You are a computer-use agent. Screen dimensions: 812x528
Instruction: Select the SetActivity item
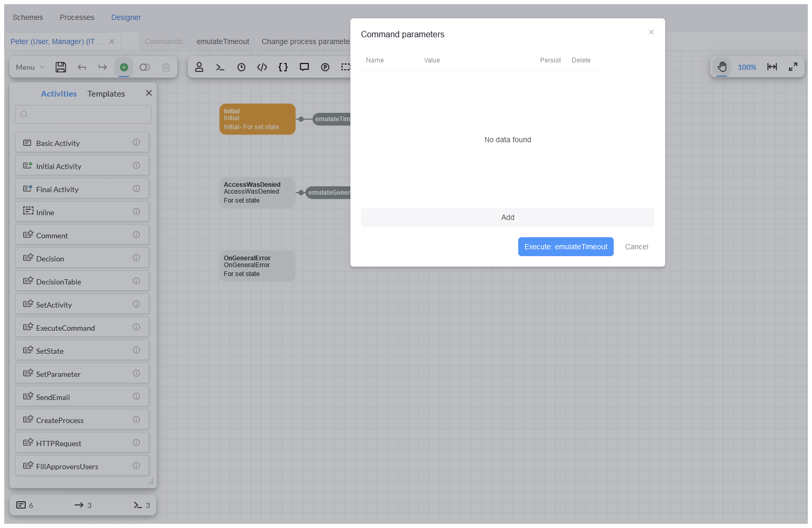[82, 304]
